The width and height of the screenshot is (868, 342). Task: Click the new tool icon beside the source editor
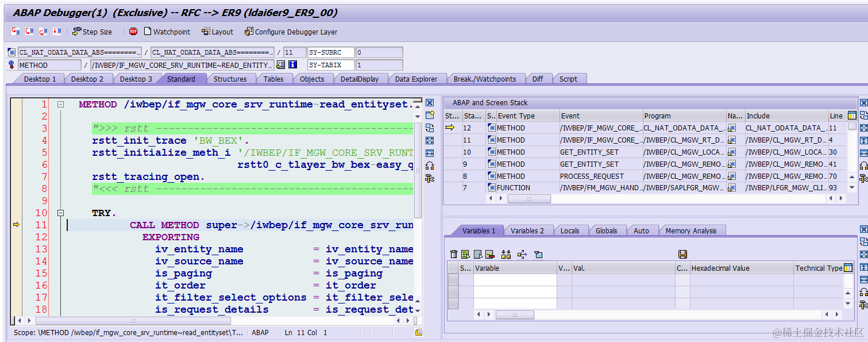point(430,116)
